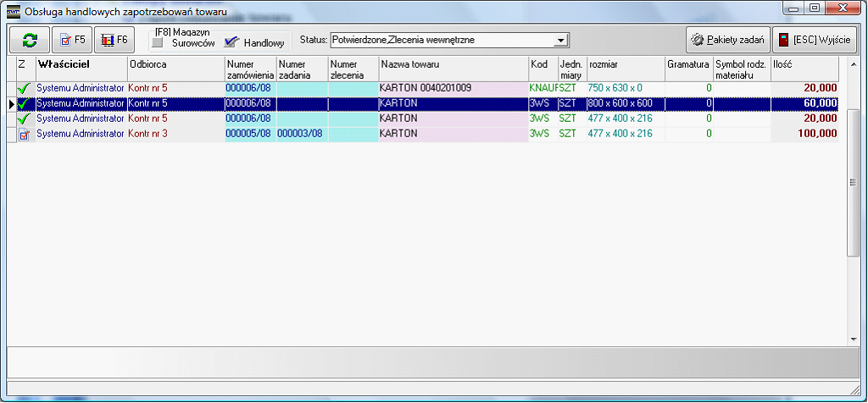Viewport: 868px width, 403px height.
Task: Click the green checkmark in the KNAUF row
Action: click(24, 88)
